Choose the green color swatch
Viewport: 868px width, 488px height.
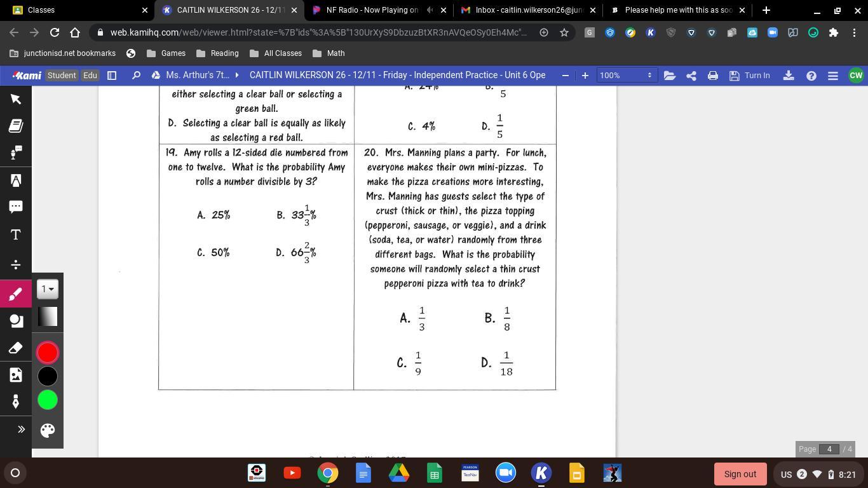(48, 400)
